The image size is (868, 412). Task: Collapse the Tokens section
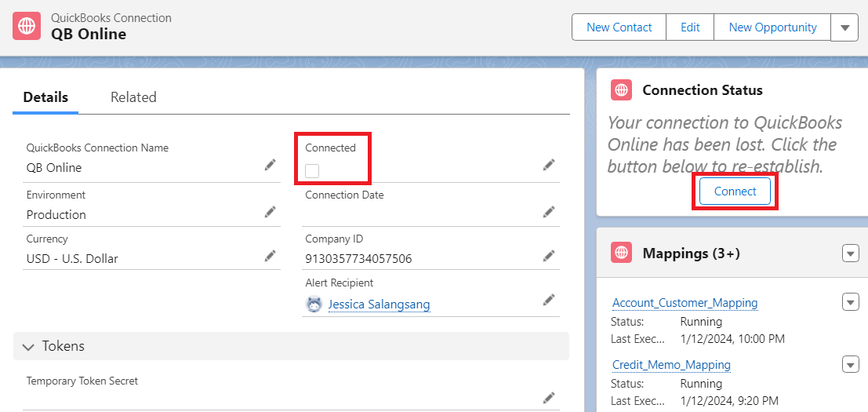pos(27,347)
